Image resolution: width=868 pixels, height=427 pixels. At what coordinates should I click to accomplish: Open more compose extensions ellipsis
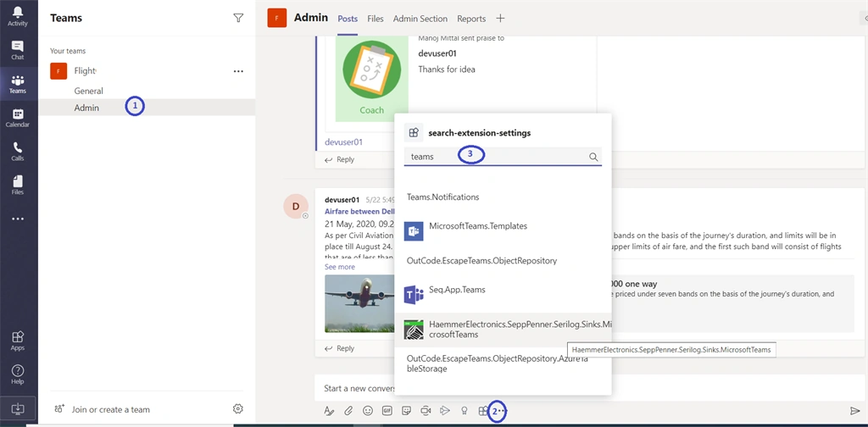[500, 411]
